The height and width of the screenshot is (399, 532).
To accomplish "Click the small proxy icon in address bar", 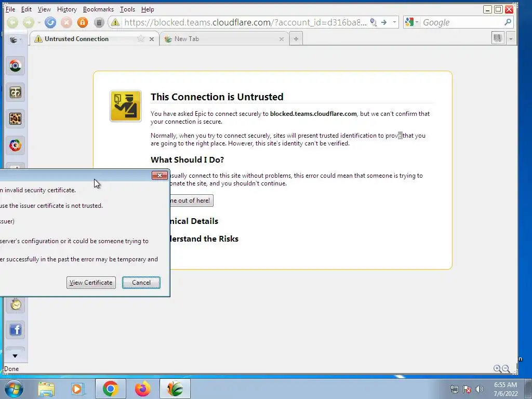I will click(373, 22).
